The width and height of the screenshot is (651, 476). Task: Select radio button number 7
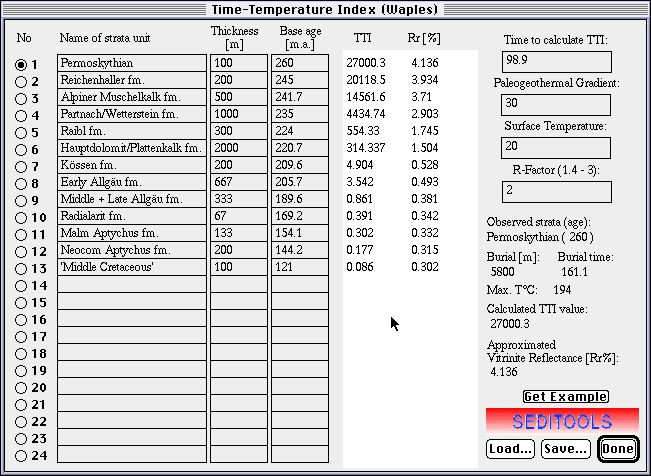pos(21,166)
